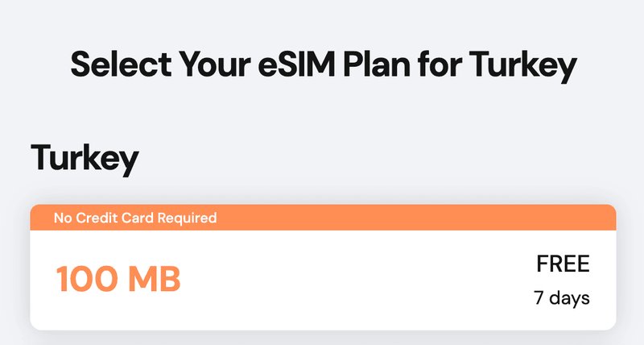Click the orange 100 MB data amount
Screen dimensions: 644x345
point(118,279)
